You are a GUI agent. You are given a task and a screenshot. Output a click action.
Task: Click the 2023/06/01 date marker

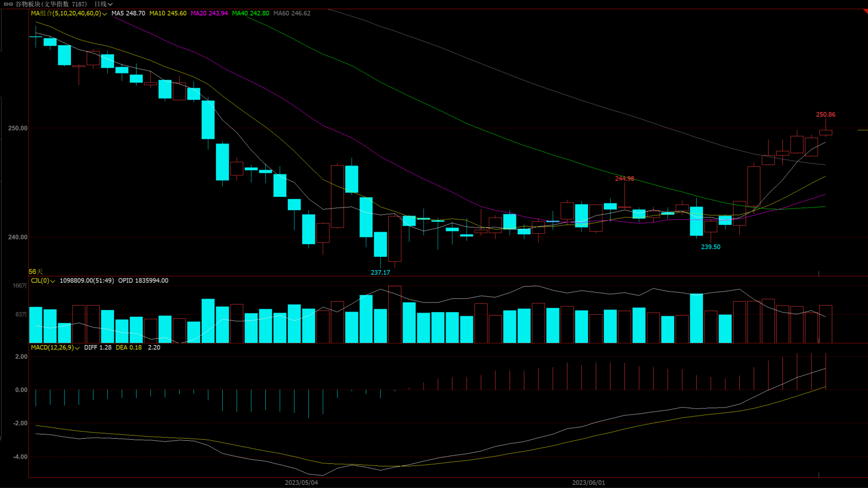588,483
